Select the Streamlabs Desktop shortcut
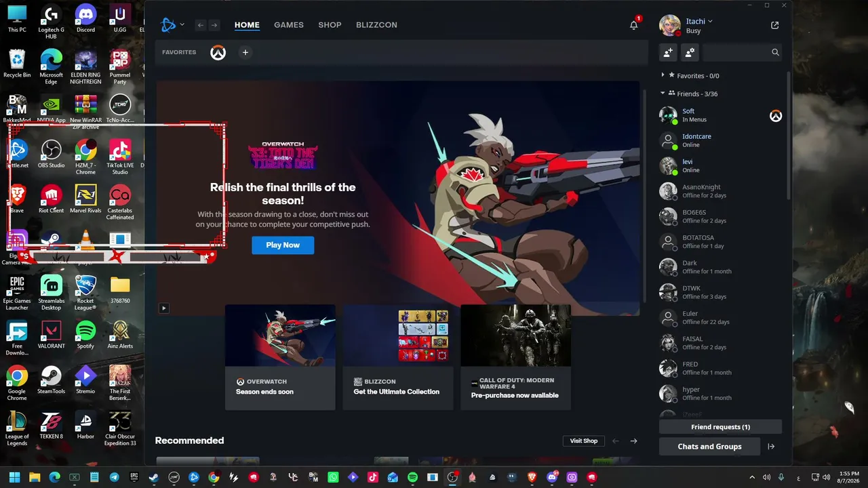This screenshot has height=488, width=868. [52, 293]
